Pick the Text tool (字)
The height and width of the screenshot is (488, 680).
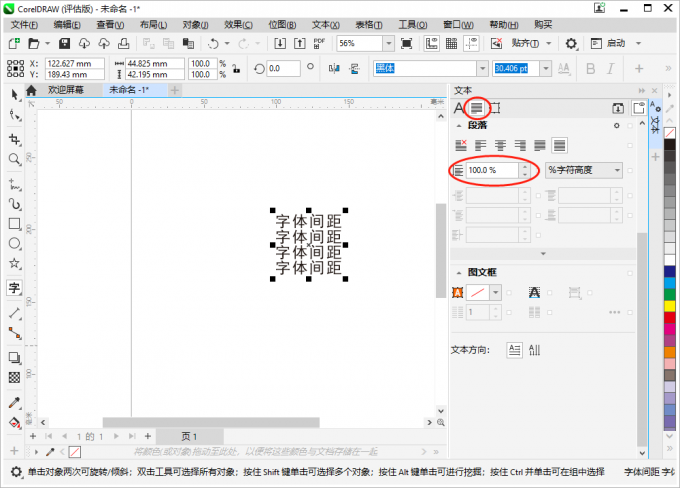click(14, 288)
